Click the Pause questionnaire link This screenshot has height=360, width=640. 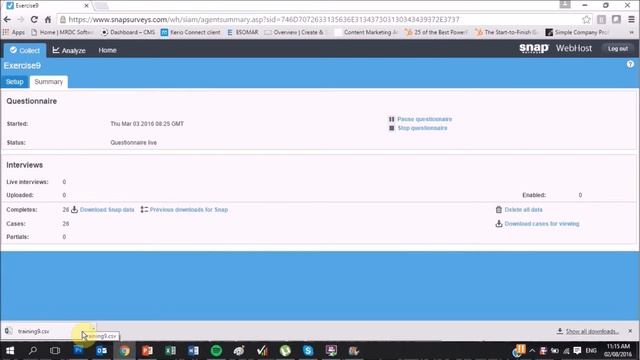[424, 119]
